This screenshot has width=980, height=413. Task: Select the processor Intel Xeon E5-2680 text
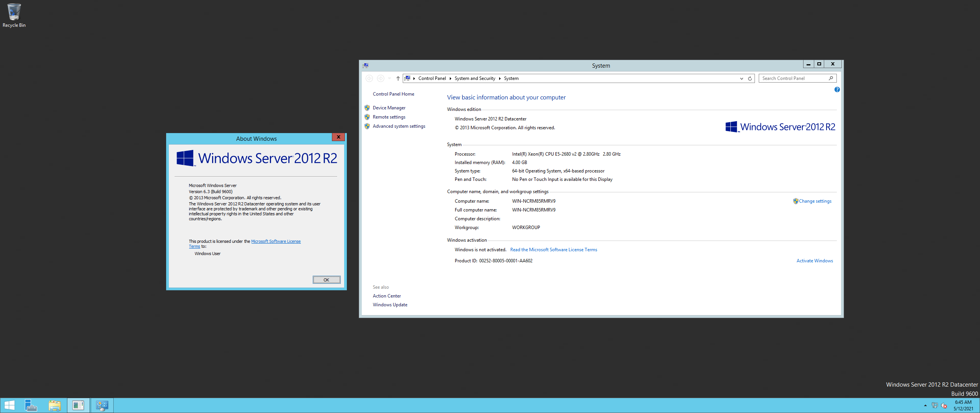tap(566, 154)
